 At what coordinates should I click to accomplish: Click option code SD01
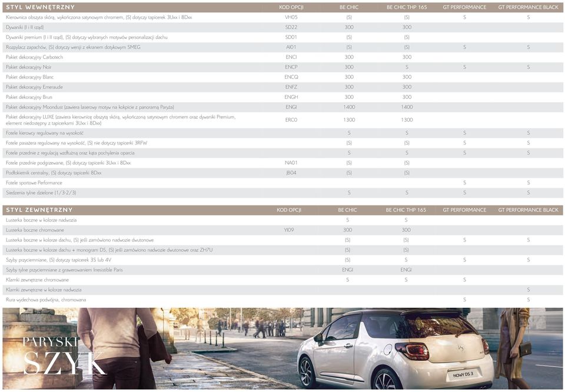click(x=291, y=37)
